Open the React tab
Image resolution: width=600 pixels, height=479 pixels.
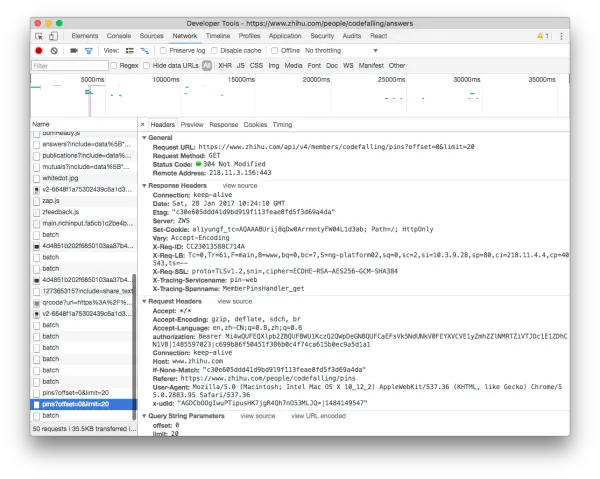(378, 36)
